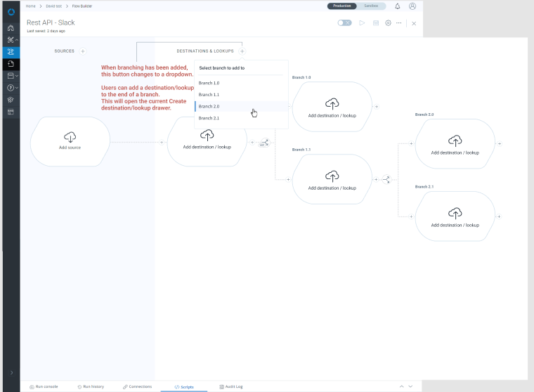Viewport: 534px width, 392px height.
Task: Open flow settings gear icon
Action: 388,23
